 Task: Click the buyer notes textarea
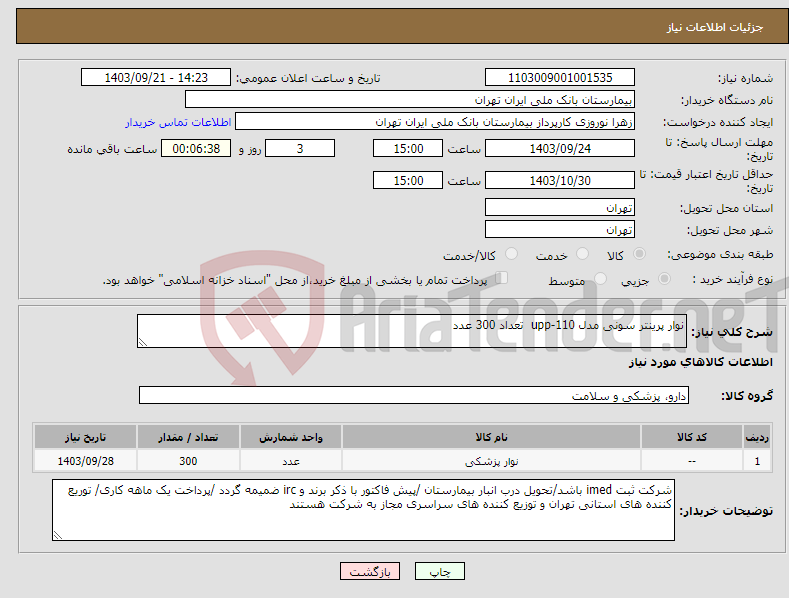coord(363,510)
